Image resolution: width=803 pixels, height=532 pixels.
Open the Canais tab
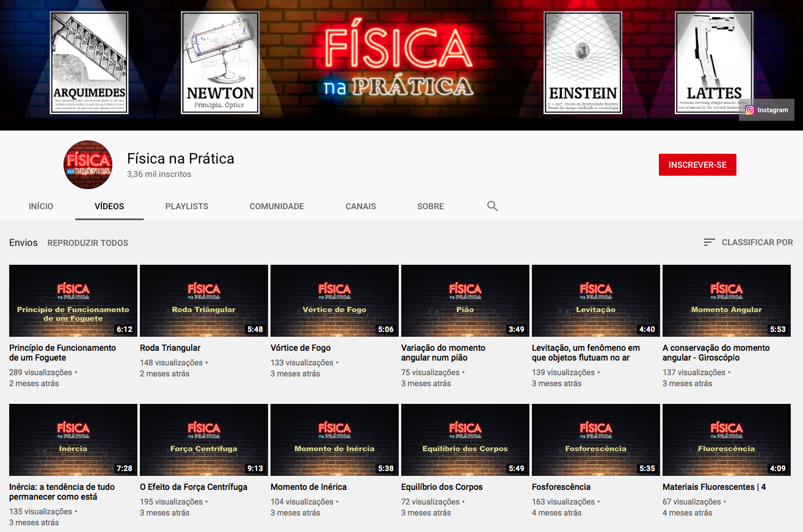(x=361, y=206)
